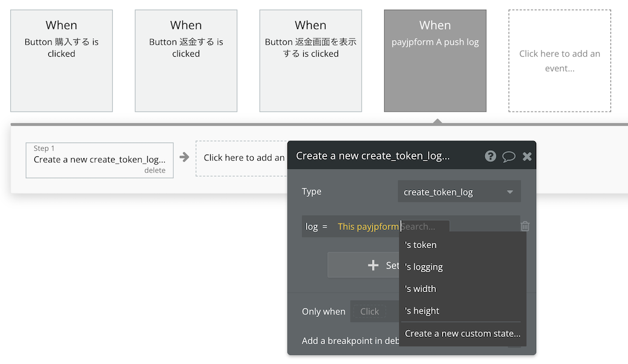The width and height of the screenshot is (628, 364).
Task: Choose Create a new custom state...
Action: [463, 333]
